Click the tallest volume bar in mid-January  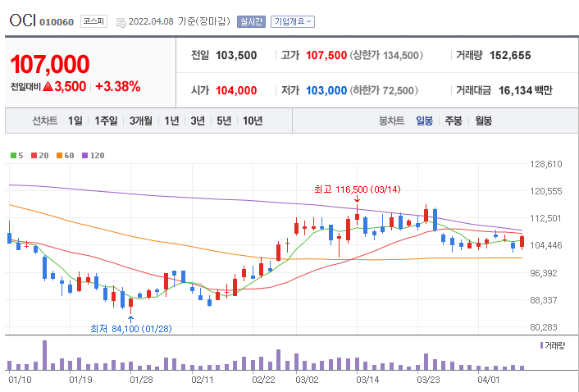click(x=44, y=355)
